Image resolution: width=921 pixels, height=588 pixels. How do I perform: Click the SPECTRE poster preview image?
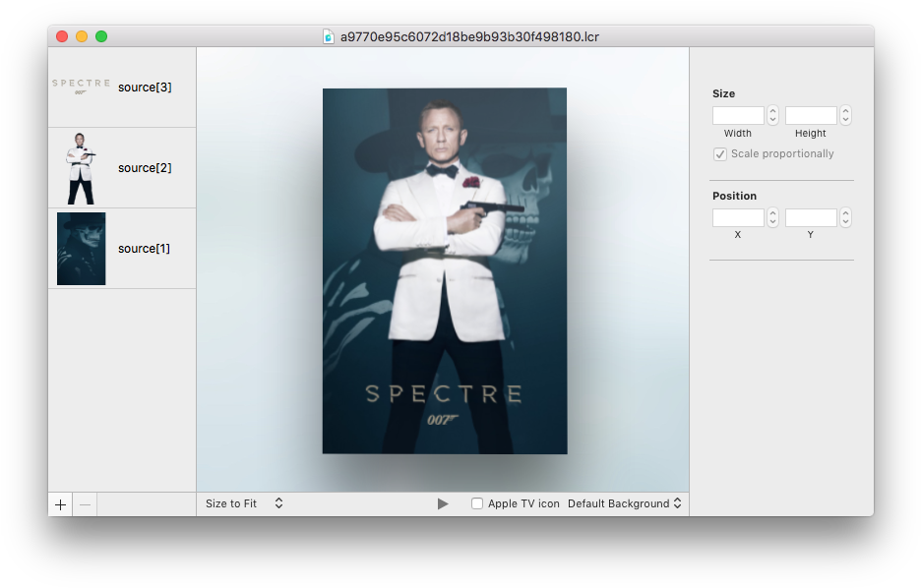[444, 270]
